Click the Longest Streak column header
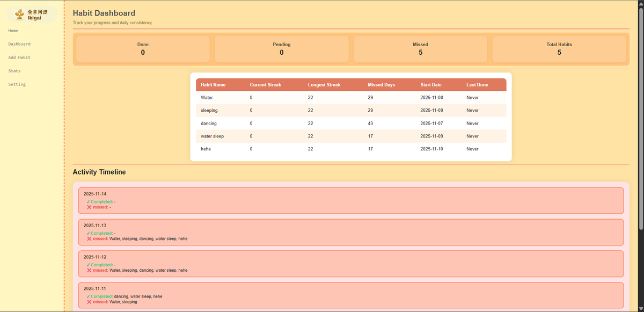 [324, 85]
